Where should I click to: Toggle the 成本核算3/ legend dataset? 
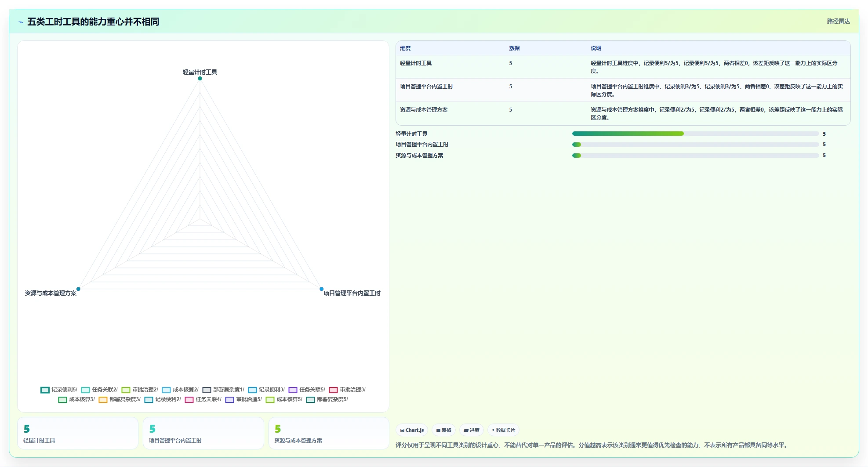click(x=76, y=399)
